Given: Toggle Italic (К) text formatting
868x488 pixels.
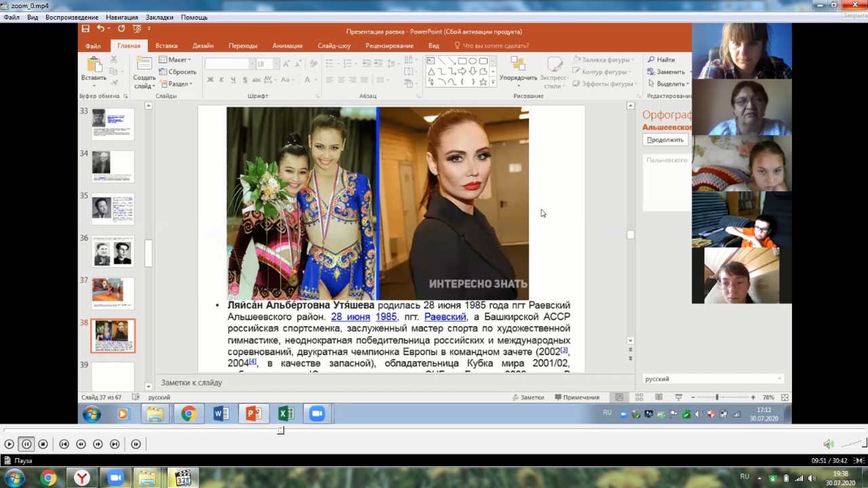Looking at the screenshot, I should click(222, 80).
